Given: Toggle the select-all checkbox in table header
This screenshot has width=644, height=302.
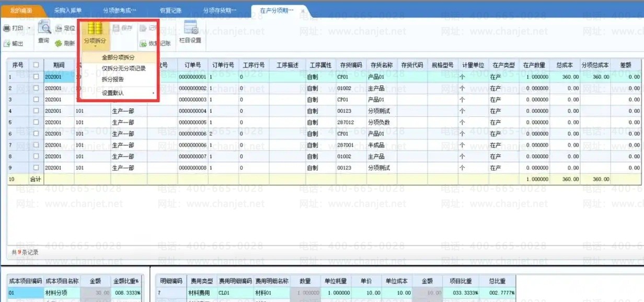Looking at the screenshot, I should [36, 65].
